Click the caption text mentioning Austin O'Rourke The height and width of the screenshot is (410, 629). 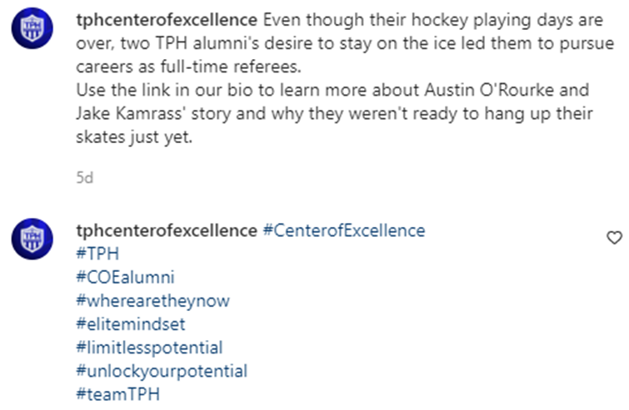coord(333,90)
